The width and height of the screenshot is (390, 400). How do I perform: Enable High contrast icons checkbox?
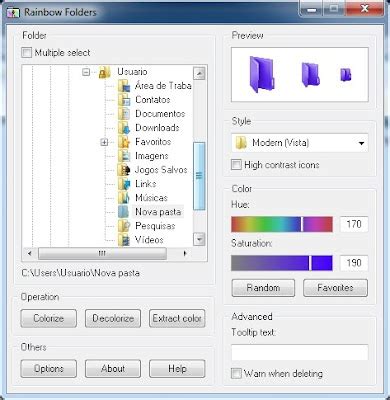(236, 165)
